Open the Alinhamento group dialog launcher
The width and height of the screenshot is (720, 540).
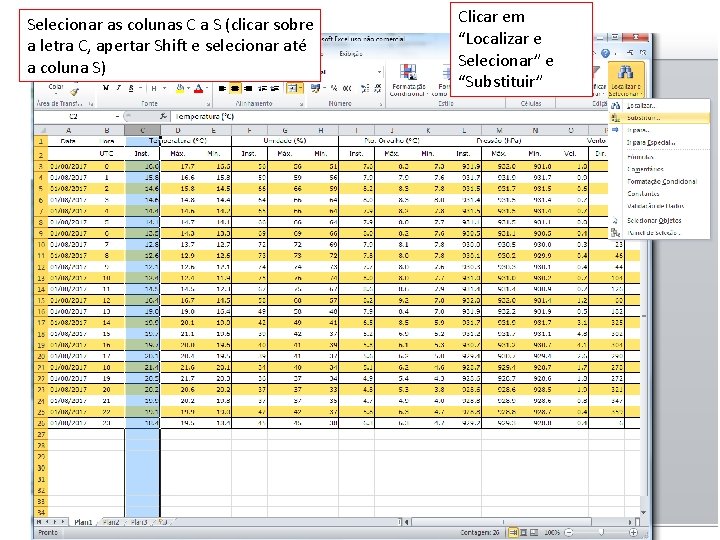click(x=302, y=105)
